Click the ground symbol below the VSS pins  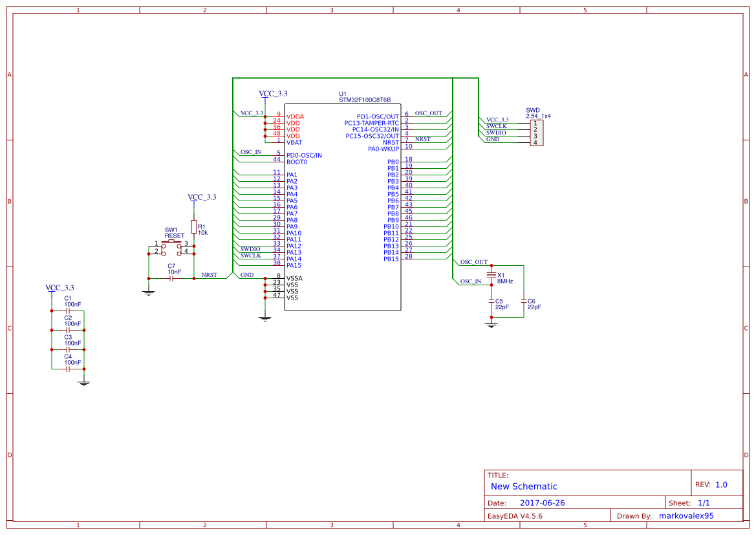(265, 318)
